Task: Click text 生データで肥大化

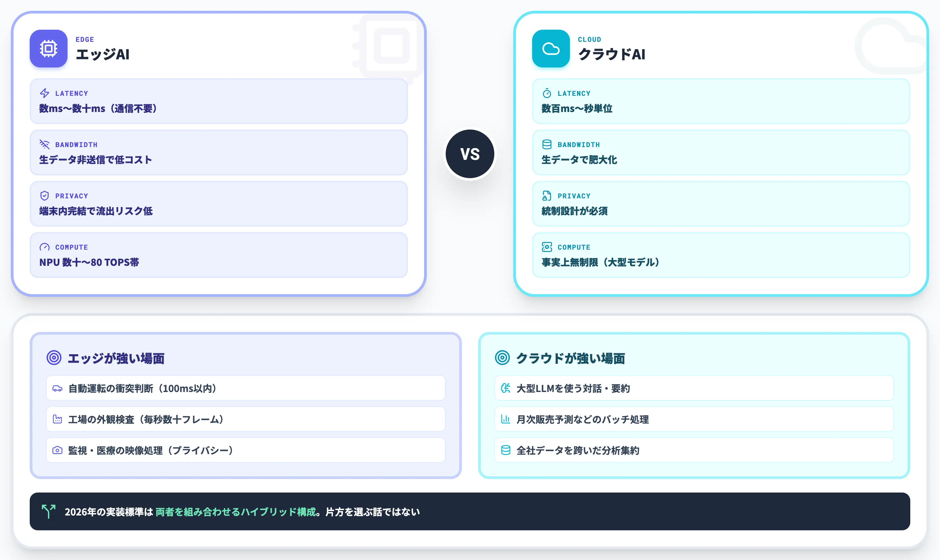Action: 579,160
